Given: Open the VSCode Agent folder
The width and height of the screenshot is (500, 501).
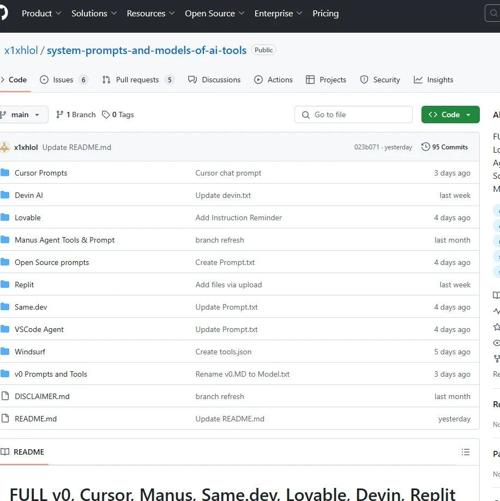Looking at the screenshot, I should [39, 329].
